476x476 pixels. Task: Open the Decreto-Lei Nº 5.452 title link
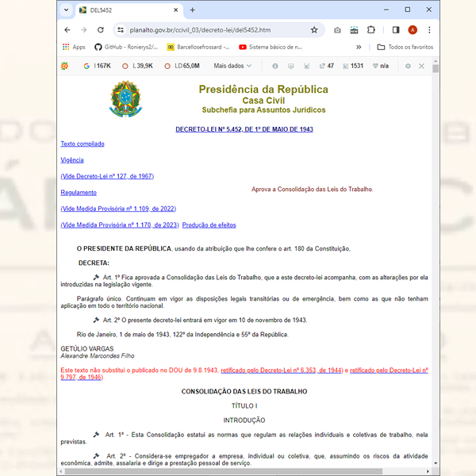244,129
